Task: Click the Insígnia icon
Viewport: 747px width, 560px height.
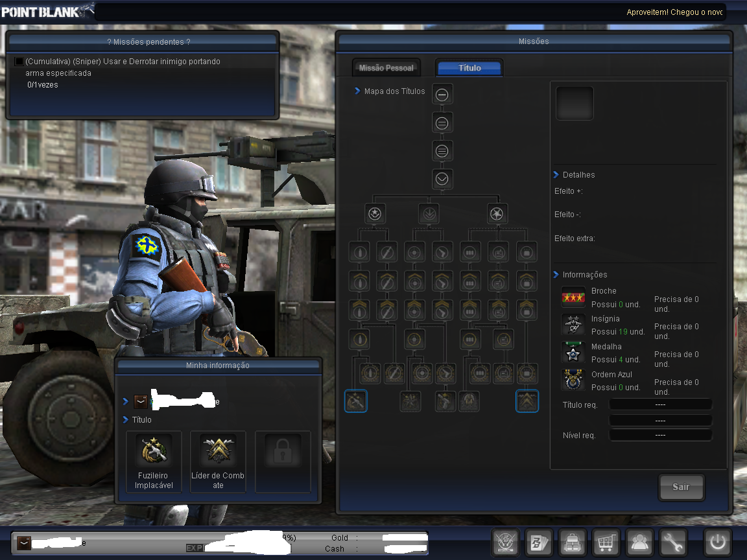Action: coord(573,325)
